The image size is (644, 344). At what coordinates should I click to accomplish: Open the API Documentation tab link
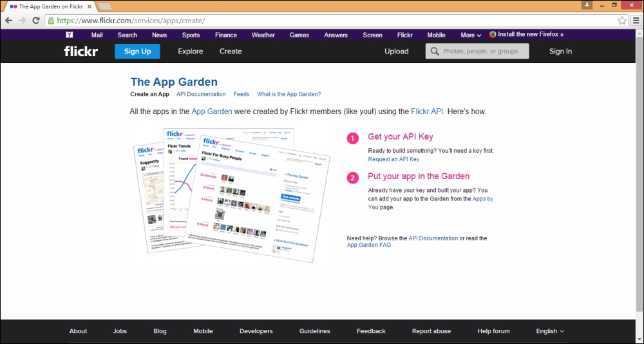coord(201,94)
